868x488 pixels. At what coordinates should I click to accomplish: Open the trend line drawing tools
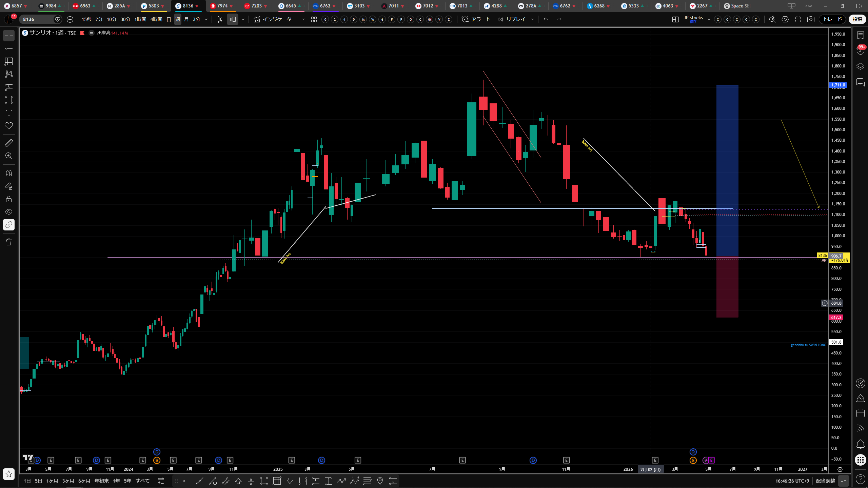[x=9, y=48]
